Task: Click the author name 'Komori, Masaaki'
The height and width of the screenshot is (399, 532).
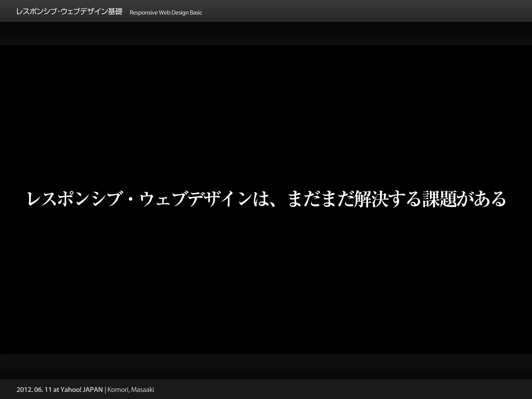Action: [x=131, y=390]
